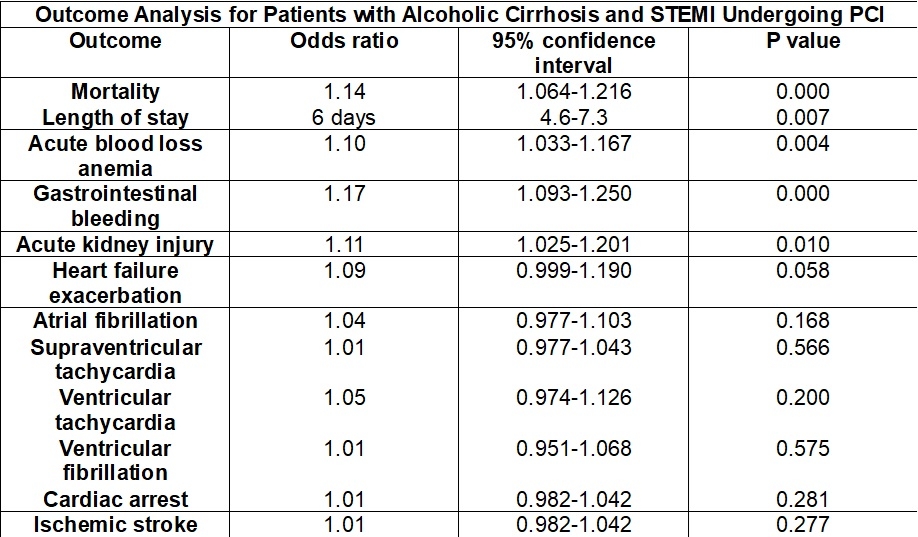Screen dimensions: 918x537
Task: Select the 1.064-1.216 confidence interval cell
Action: coord(574,93)
